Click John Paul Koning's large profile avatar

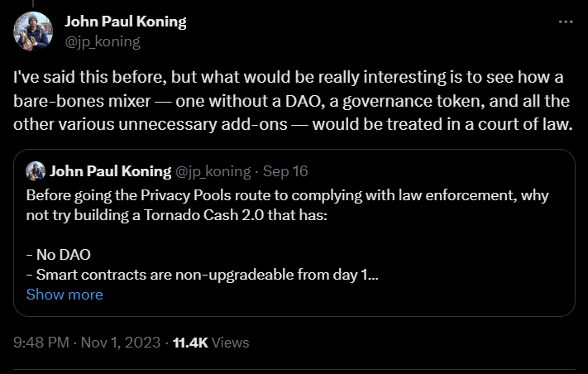[x=33, y=30]
